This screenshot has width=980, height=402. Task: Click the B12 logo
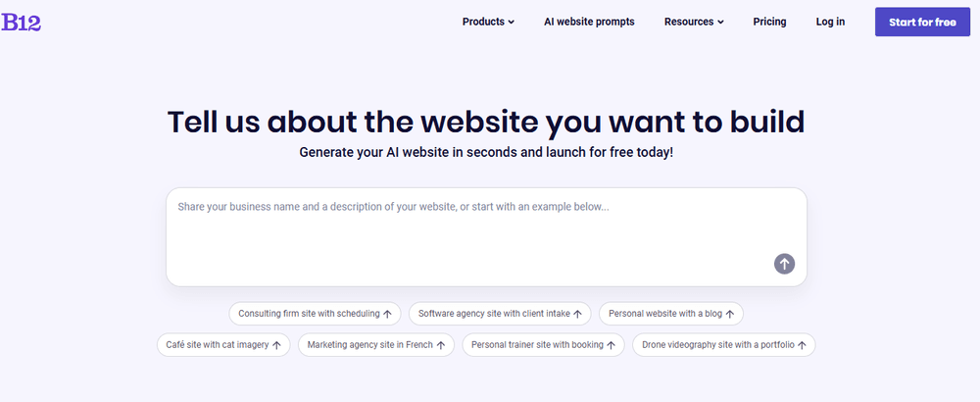(x=22, y=22)
